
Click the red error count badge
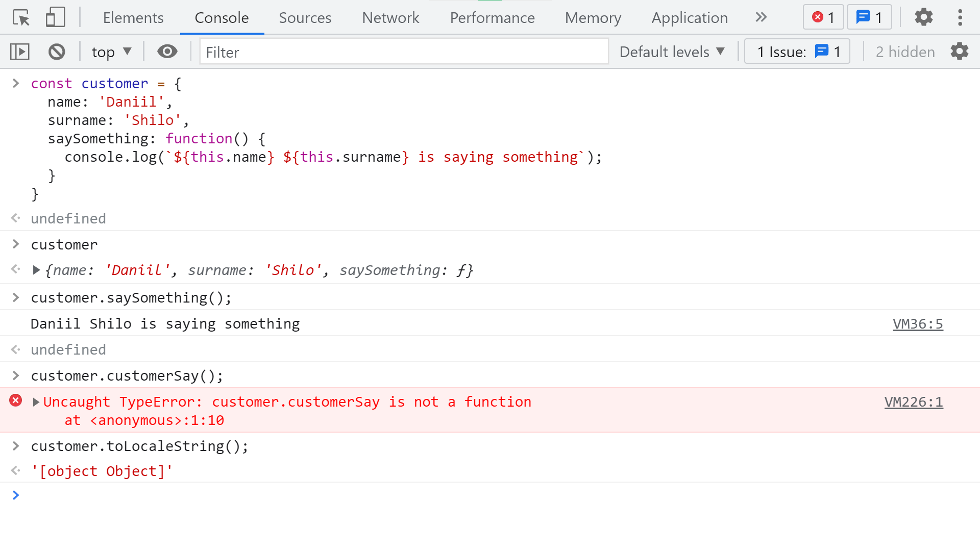[x=823, y=18]
